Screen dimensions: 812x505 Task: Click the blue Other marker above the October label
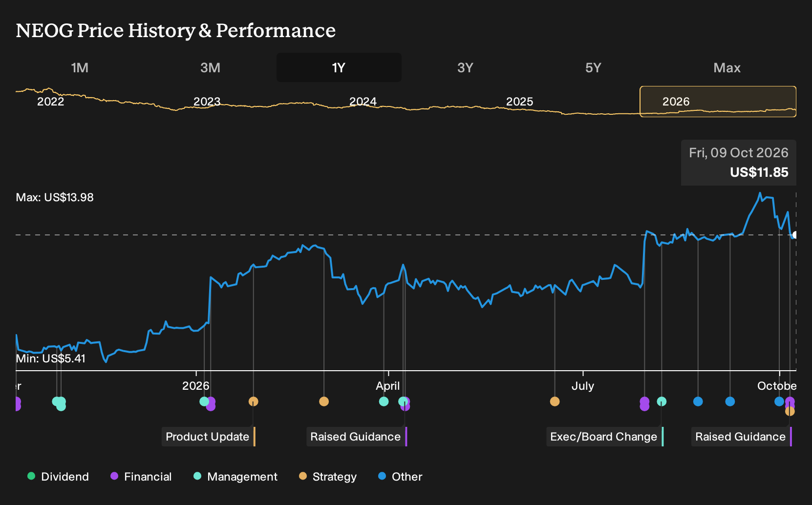coord(779,401)
